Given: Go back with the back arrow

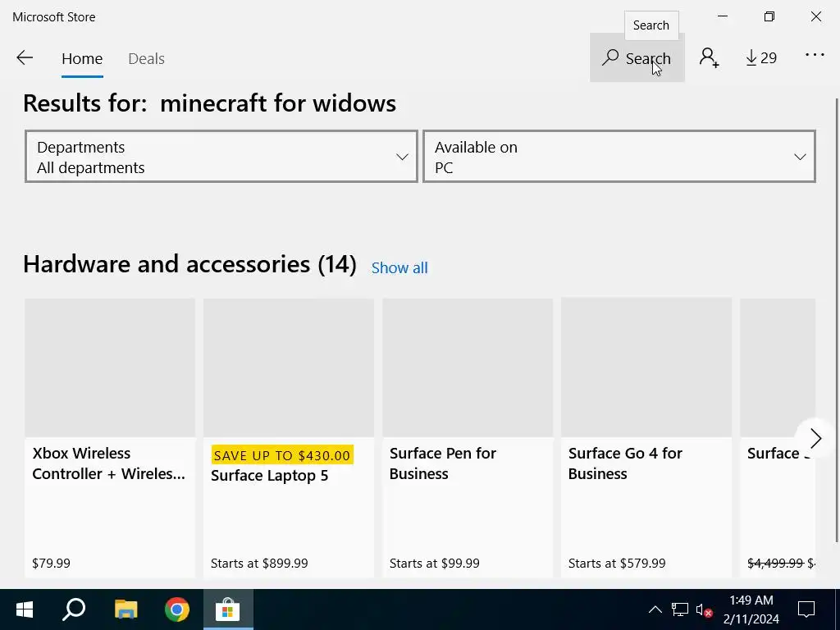Looking at the screenshot, I should [x=25, y=58].
